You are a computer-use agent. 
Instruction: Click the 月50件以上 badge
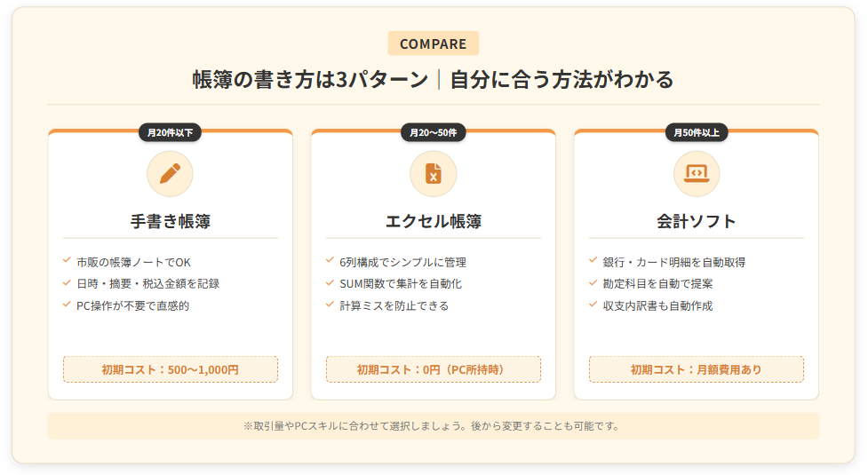tap(697, 132)
